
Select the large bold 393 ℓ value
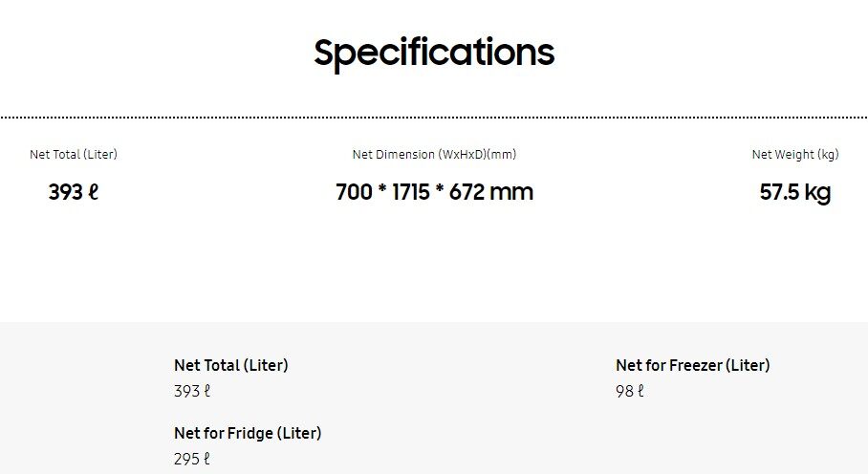pyautogui.click(x=74, y=192)
